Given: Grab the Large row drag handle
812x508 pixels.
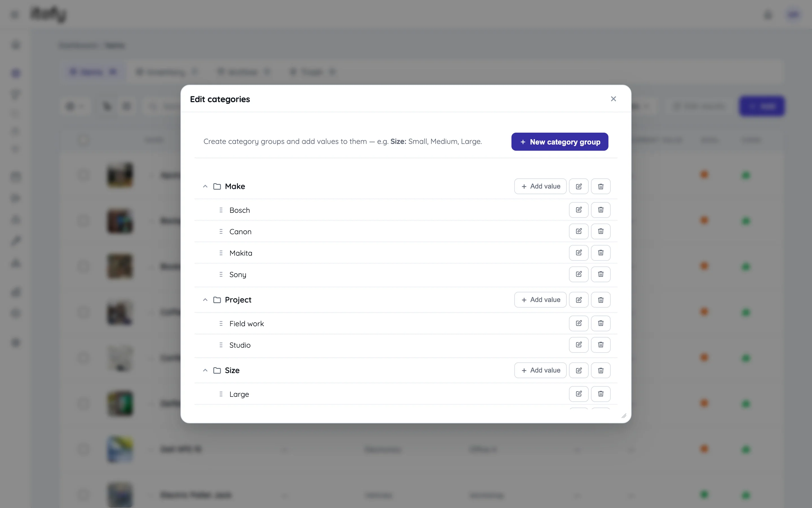Looking at the screenshot, I should coord(221,394).
